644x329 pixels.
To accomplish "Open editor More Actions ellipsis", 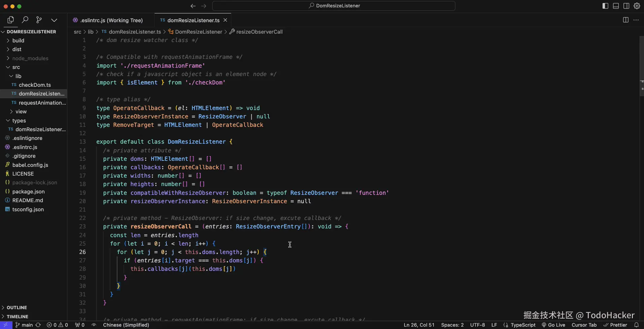I will [x=636, y=20].
